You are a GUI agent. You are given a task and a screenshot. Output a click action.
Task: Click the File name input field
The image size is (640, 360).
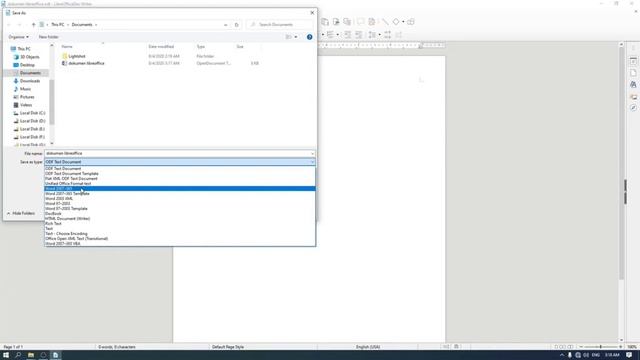point(177,153)
